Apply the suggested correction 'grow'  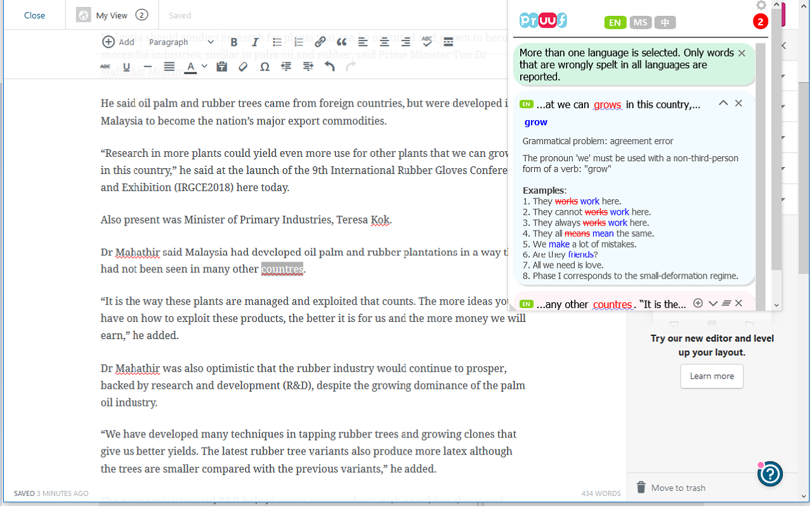pyautogui.click(x=536, y=122)
